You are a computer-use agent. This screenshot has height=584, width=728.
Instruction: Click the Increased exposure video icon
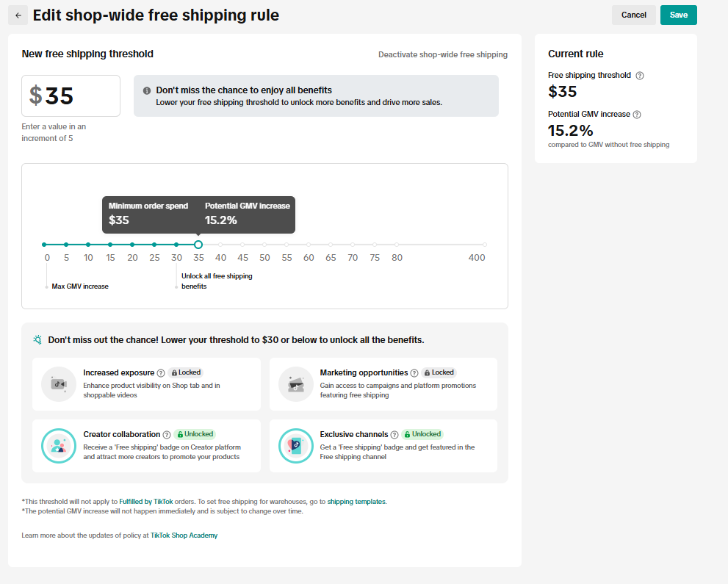[x=59, y=384]
